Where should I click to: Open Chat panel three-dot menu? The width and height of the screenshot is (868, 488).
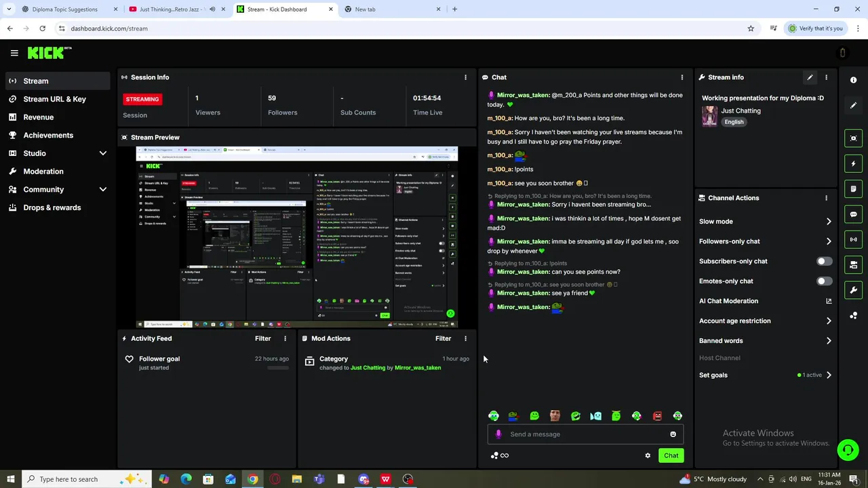coord(682,77)
